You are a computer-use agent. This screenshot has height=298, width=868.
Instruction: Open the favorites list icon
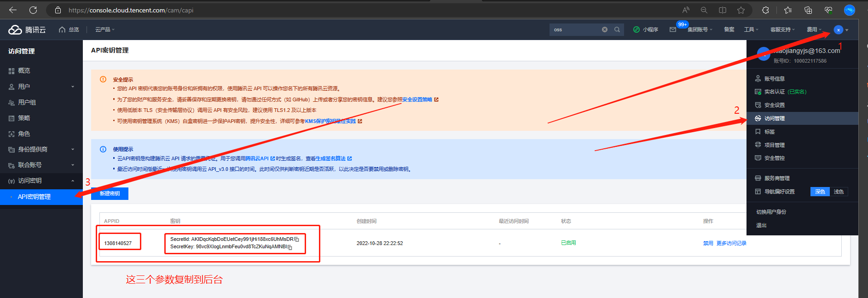788,10
